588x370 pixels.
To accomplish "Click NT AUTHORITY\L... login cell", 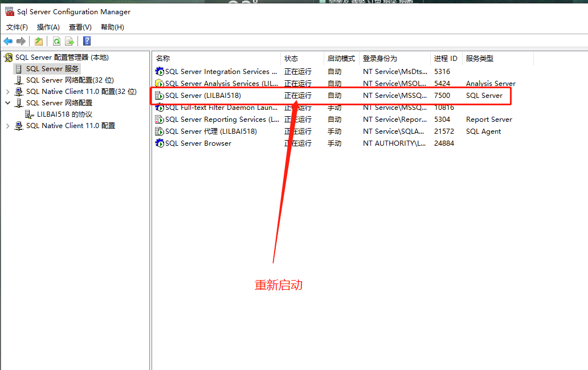I will (x=394, y=143).
